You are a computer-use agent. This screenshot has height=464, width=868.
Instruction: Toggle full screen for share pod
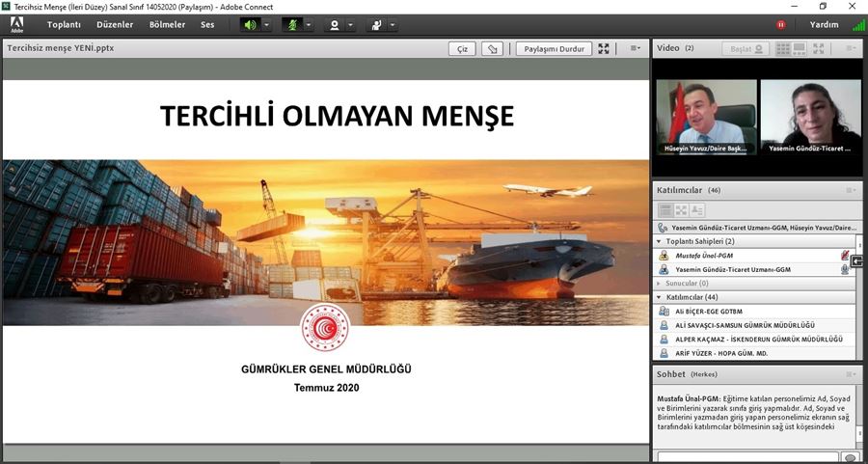[604, 48]
